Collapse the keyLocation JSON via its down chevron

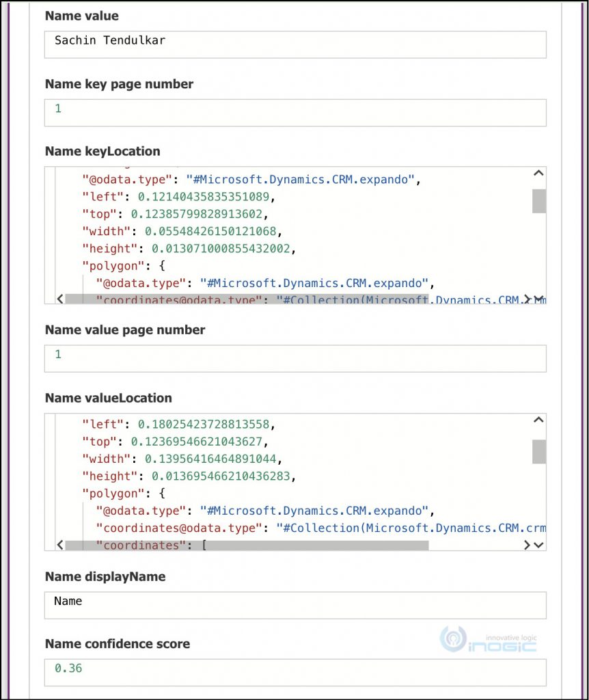(x=538, y=299)
